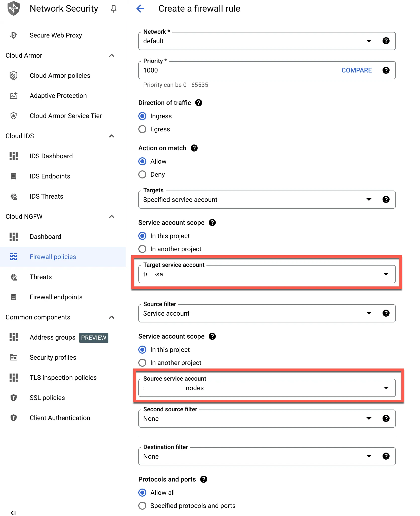Click the Adaptive Protection icon
Viewport: 420px width, 516px height.
pyautogui.click(x=14, y=96)
